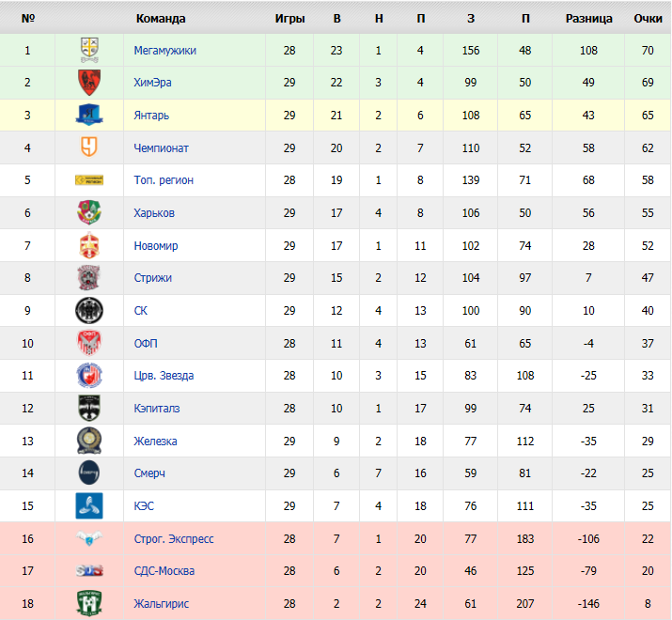This screenshot has width=672, height=620.
Task: Click the ХимЭра red shield logo
Action: click(x=89, y=83)
